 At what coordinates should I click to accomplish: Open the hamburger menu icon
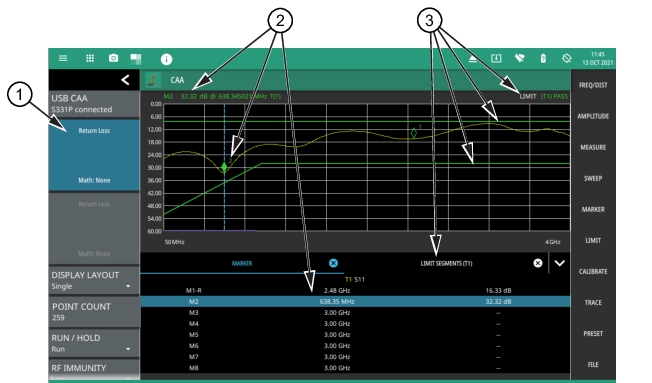(63, 58)
